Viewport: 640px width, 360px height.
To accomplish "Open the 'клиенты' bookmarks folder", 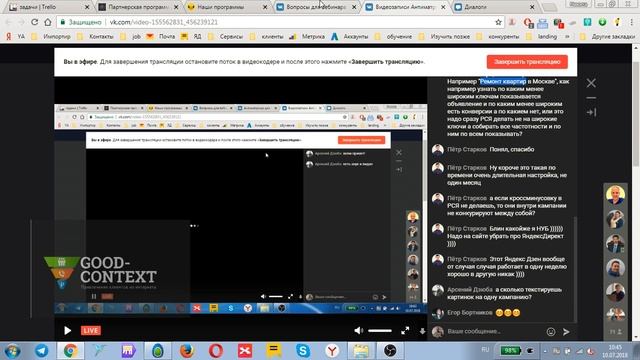I will (267, 36).
